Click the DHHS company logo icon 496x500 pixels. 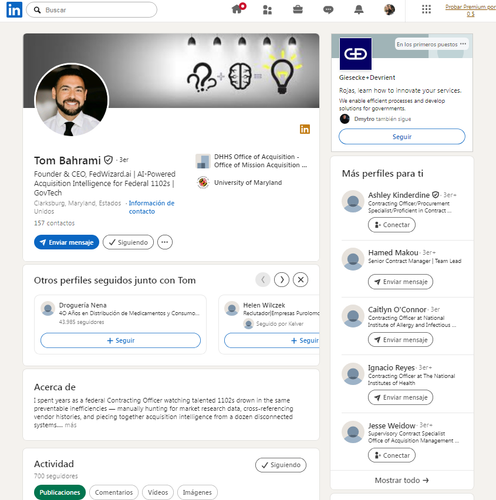[x=203, y=161]
